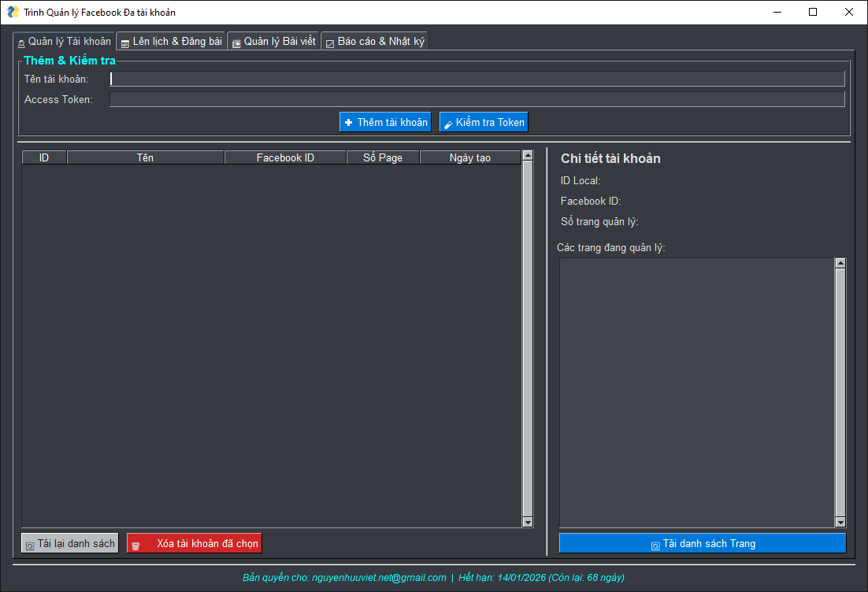Maximize the application window
Image resolution: width=868 pixels, height=592 pixels.
[x=813, y=12]
